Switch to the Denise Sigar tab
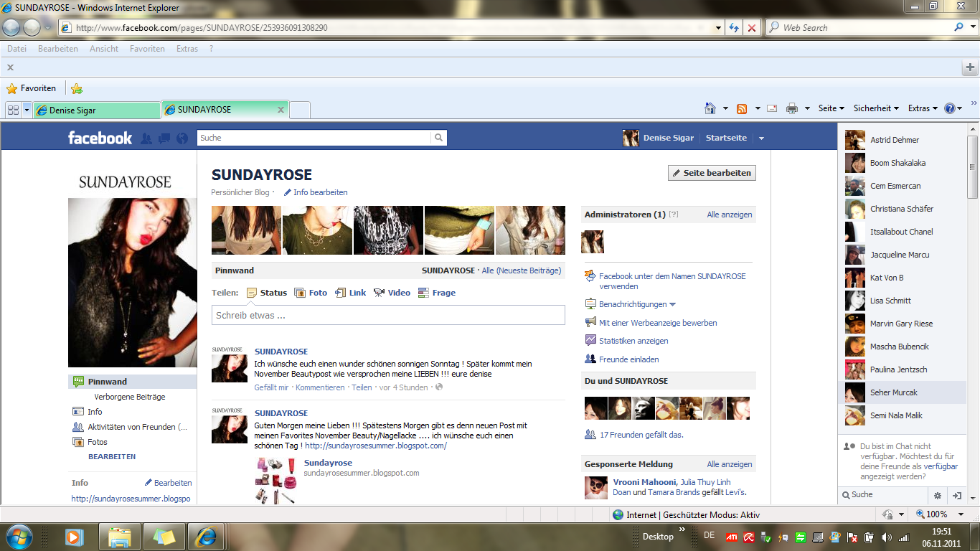The width and height of the screenshot is (980, 551). [96, 110]
